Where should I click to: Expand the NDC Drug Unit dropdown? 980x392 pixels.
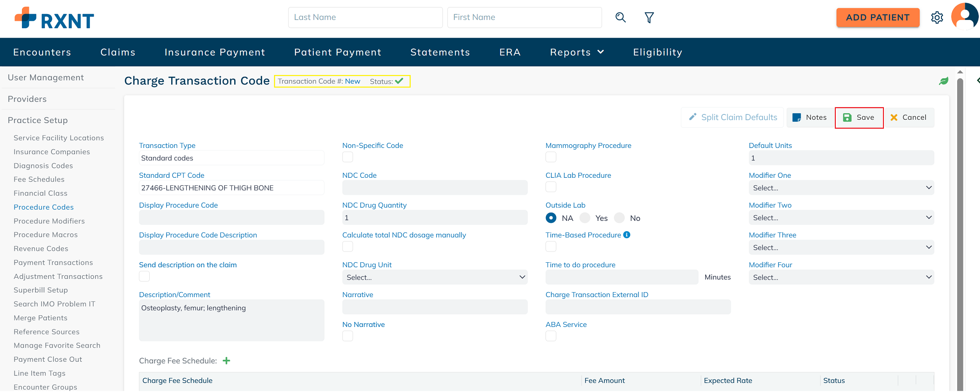(434, 277)
